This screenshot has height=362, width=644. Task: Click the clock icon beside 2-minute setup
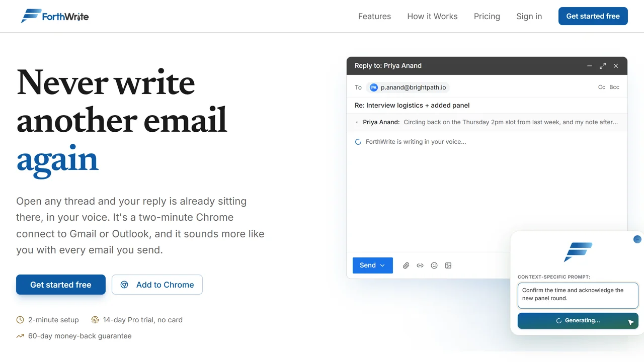point(20,320)
